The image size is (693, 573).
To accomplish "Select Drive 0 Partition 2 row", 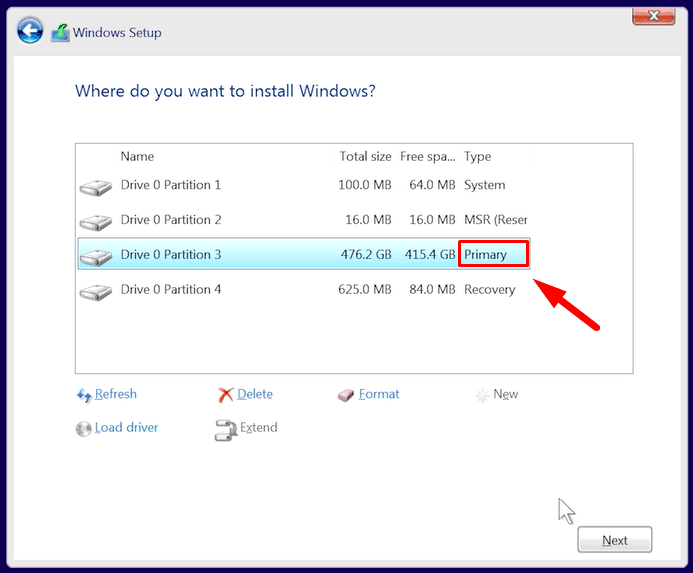I will point(304,220).
